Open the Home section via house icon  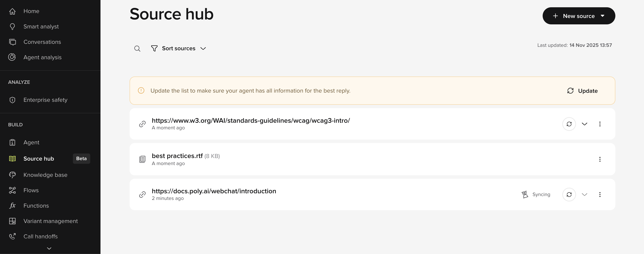tap(12, 11)
